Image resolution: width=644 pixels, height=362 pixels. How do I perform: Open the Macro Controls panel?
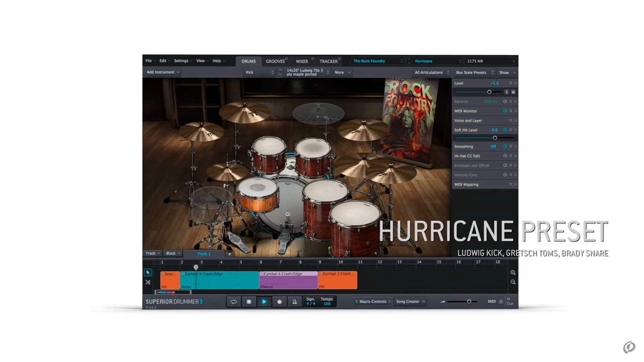(373, 302)
